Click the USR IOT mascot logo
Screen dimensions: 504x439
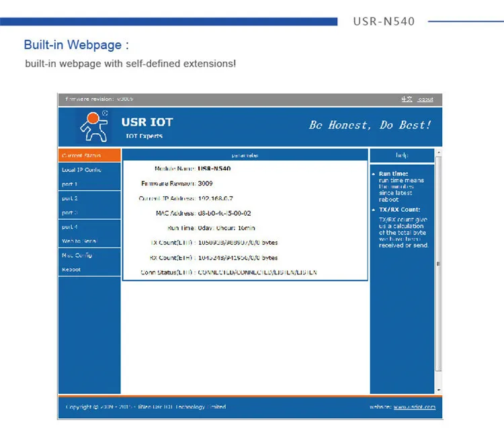[93, 126]
